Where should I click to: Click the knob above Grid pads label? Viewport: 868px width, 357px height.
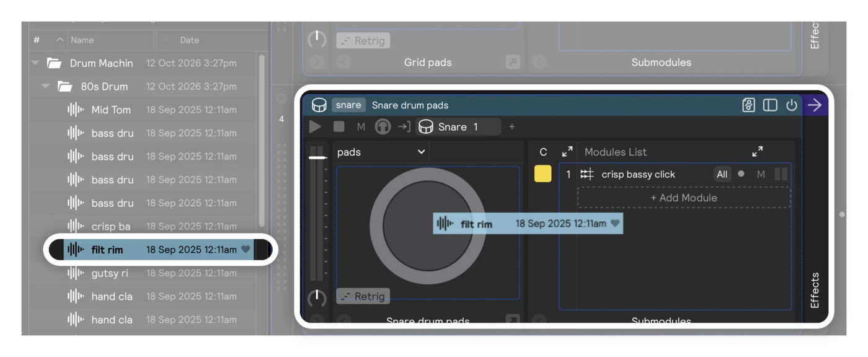317,39
